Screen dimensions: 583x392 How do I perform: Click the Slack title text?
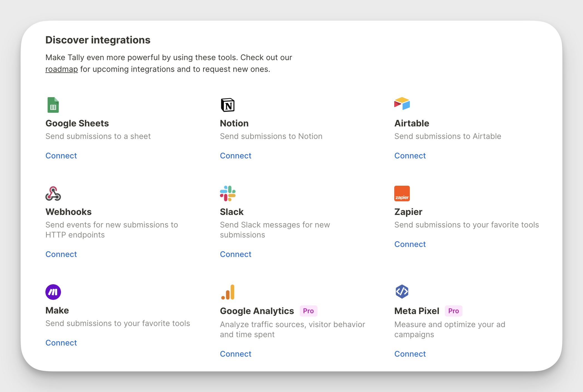coord(232,212)
